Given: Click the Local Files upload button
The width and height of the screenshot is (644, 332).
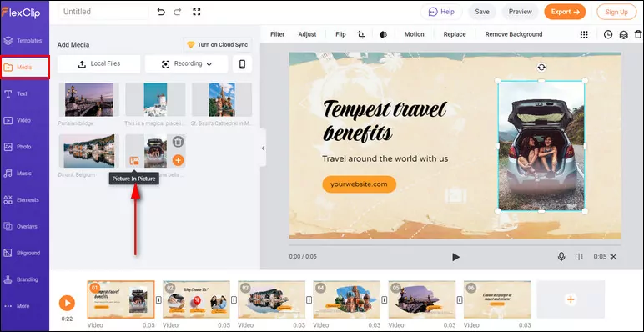Looking at the screenshot, I should click(98, 64).
